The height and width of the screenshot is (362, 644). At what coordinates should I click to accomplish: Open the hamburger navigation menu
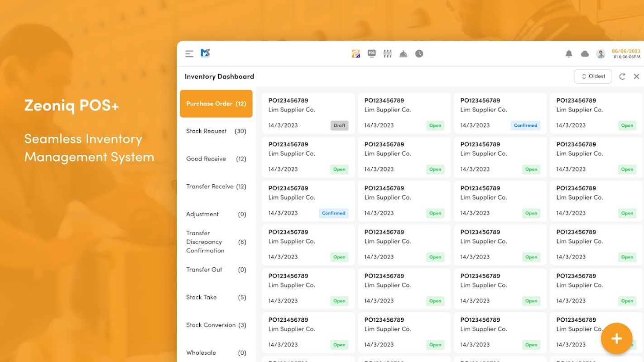tap(189, 54)
